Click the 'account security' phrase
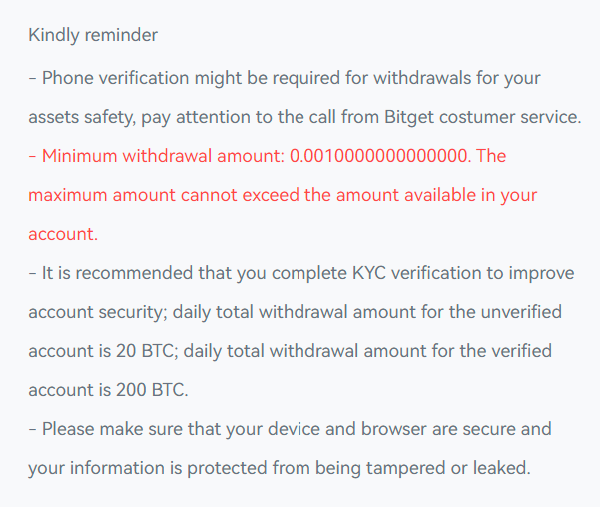The height and width of the screenshot is (507, 600). click(98, 313)
